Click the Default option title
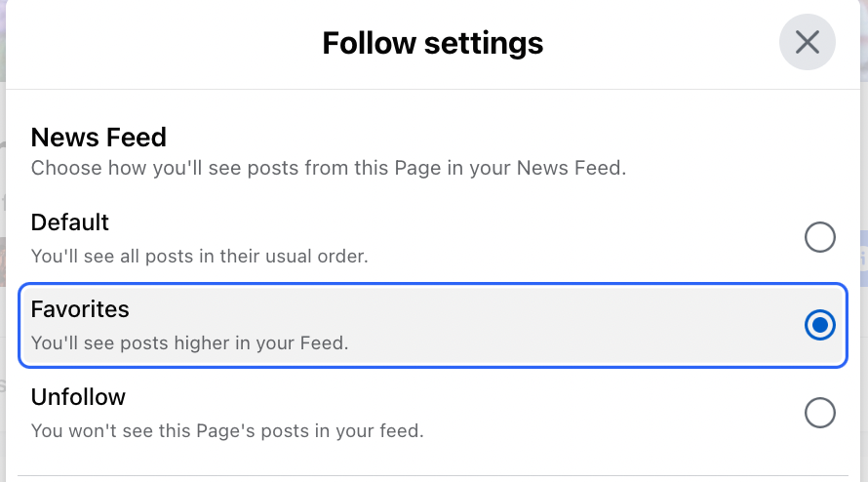 pyautogui.click(x=70, y=222)
